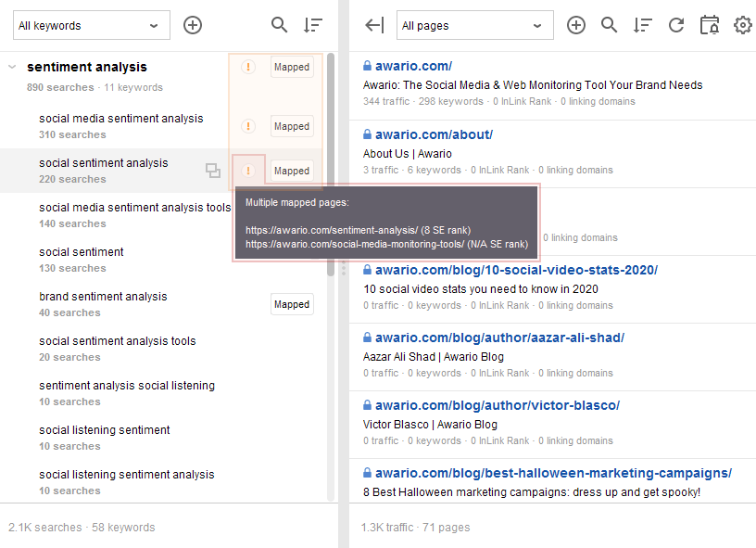
Task: Click warning icon for social sentiment analysis
Action: [x=247, y=171]
